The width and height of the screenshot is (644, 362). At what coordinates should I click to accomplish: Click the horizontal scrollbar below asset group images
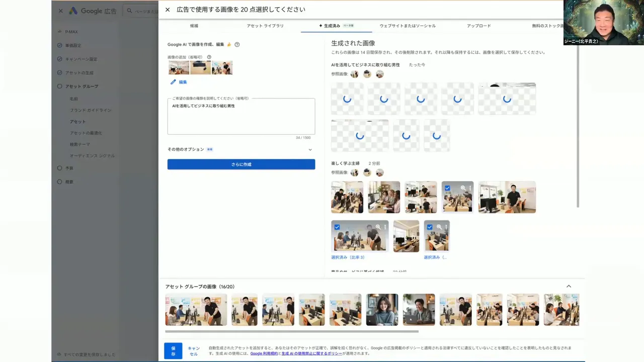(292, 331)
